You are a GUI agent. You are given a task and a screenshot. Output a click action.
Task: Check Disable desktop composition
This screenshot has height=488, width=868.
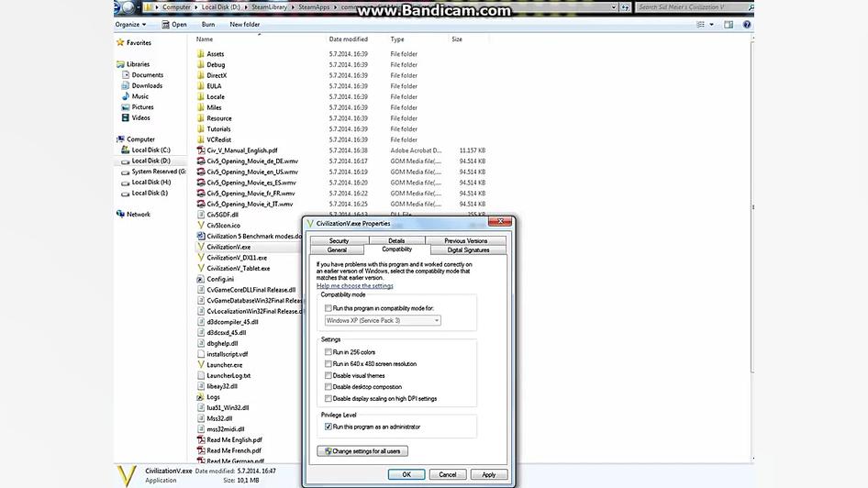[328, 387]
